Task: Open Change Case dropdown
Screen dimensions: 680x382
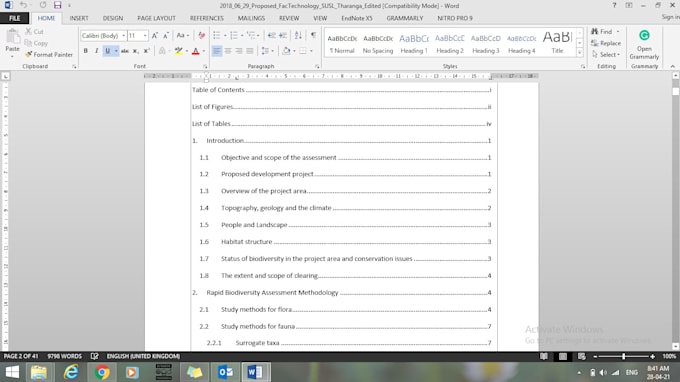Action: (183, 35)
